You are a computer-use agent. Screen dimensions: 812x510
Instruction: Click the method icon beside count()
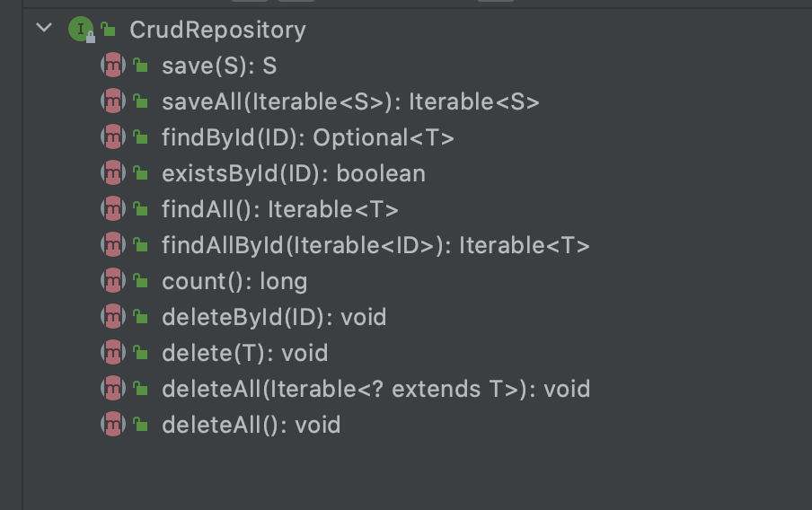(113, 281)
